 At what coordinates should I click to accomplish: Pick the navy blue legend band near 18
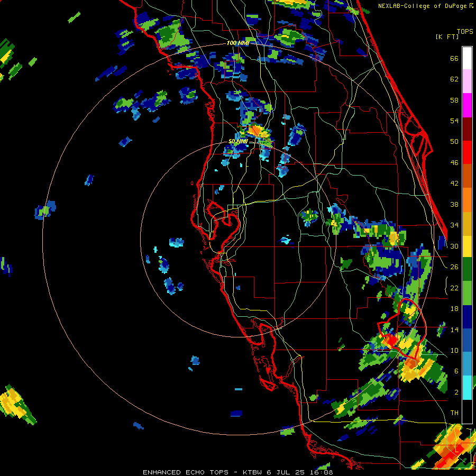tap(467, 317)
